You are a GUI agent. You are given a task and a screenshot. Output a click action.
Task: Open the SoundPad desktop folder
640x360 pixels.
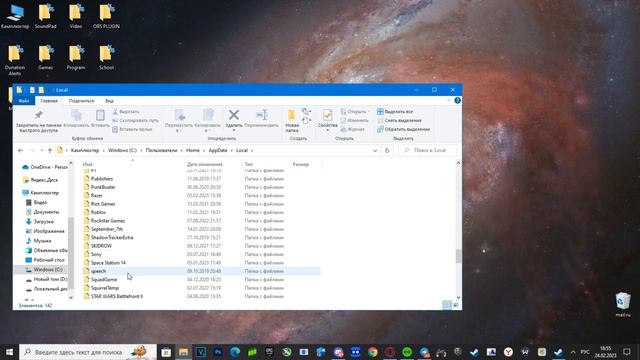tap(45, 16)
